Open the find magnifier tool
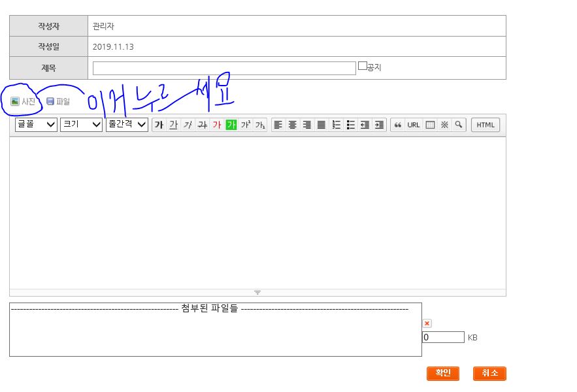This screenshot has width=577, height=392. (459, 125)
